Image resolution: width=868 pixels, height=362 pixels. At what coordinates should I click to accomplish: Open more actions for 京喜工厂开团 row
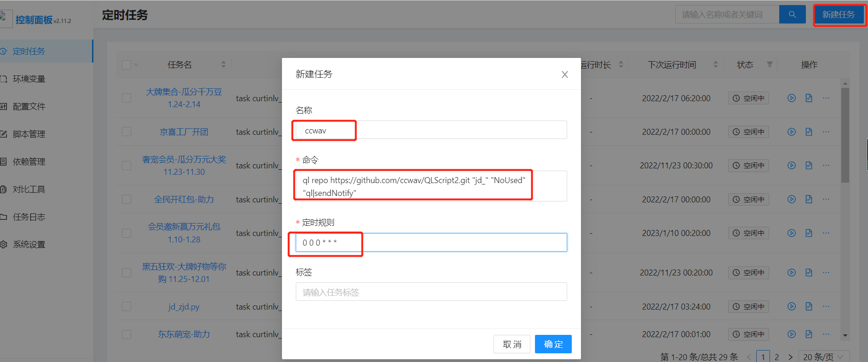click(x=826, y=132)
